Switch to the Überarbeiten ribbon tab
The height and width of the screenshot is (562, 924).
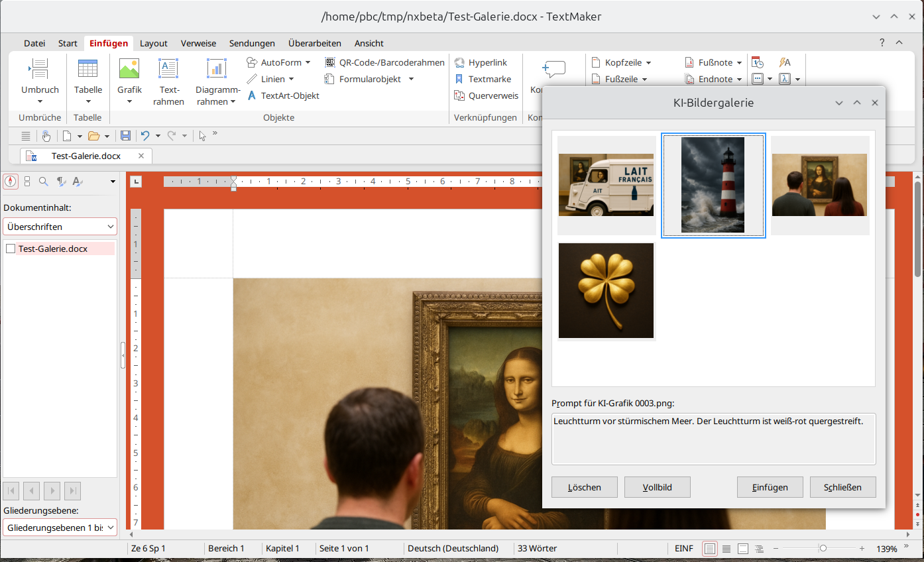pyautogui.click(x=315, y=43)
